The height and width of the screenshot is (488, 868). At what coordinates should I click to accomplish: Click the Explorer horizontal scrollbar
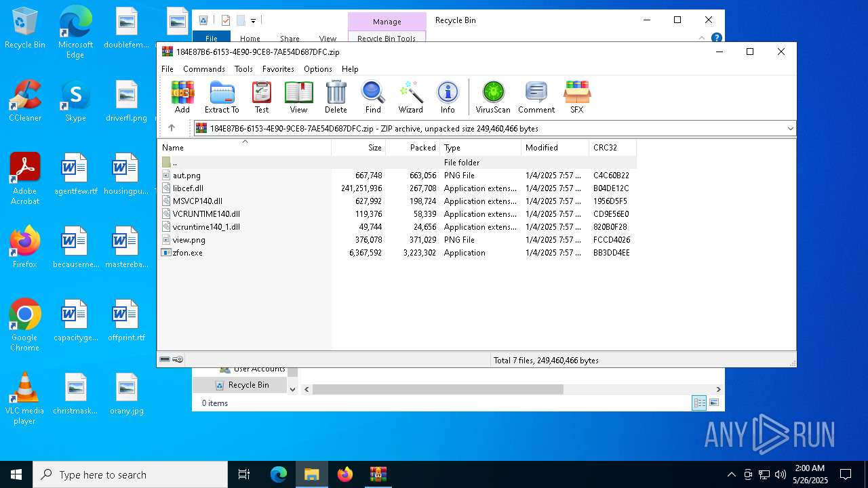tap(438, 389)
